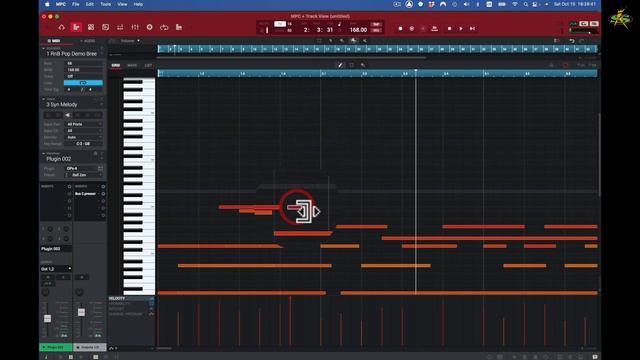Image resolution: width=640 pixels, height=360 pixels.
Task: Click the vertical scrollbar of piano roll
Action: pyautogui.click(x=599, y=155)
